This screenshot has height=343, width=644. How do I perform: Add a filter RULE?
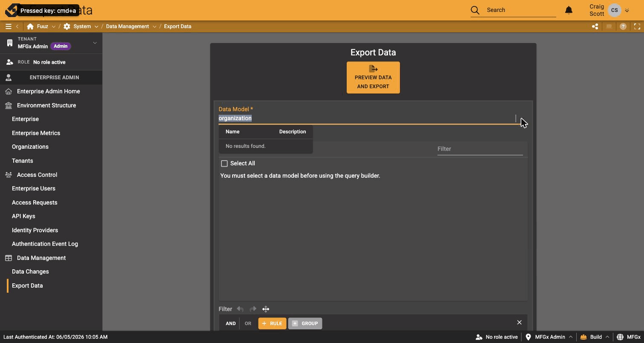pos(272,323)
